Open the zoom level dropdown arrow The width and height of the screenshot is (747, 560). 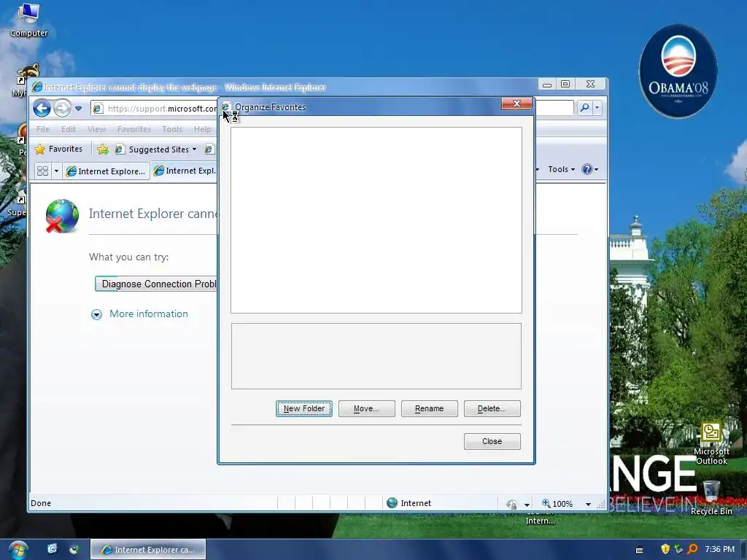[x=589, y=505]
